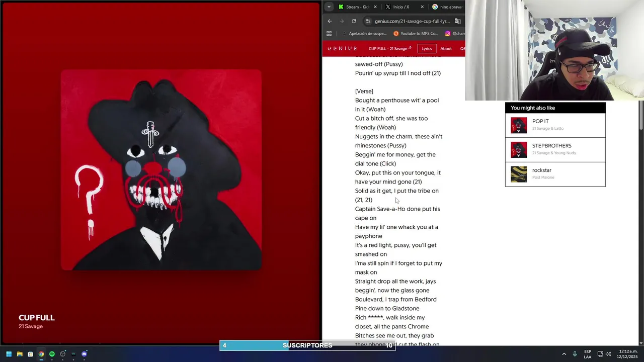644x362 pixels.
Task: Click lyric "I'ma still spin if I forget"
Action: 390,263
